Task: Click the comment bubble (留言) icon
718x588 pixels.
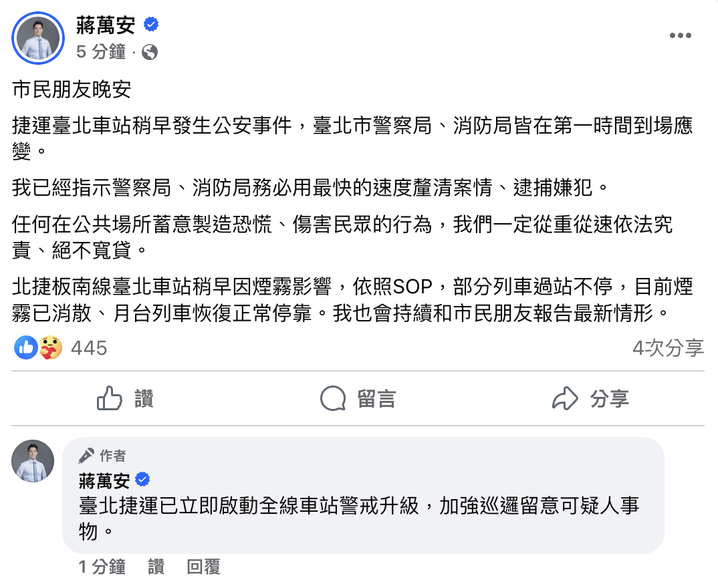Action: [x=332, y=398]
